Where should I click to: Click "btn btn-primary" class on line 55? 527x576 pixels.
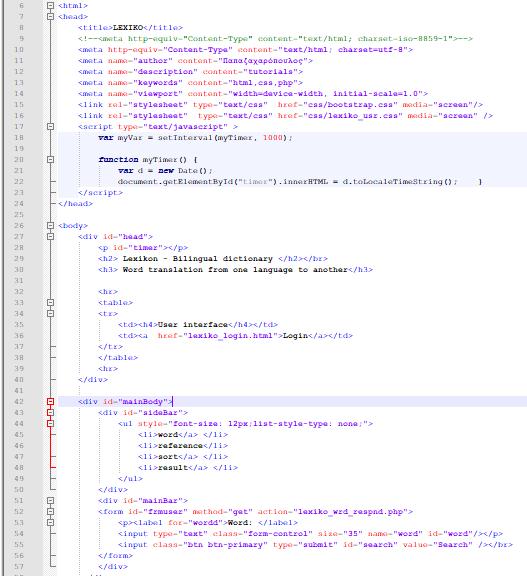(x=225, y=544)
